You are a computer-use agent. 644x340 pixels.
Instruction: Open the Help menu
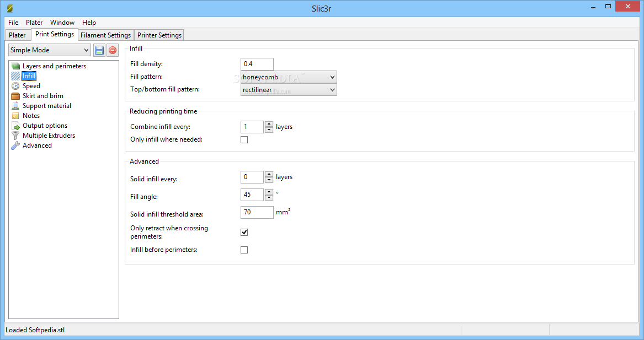(x=89, y=23)
